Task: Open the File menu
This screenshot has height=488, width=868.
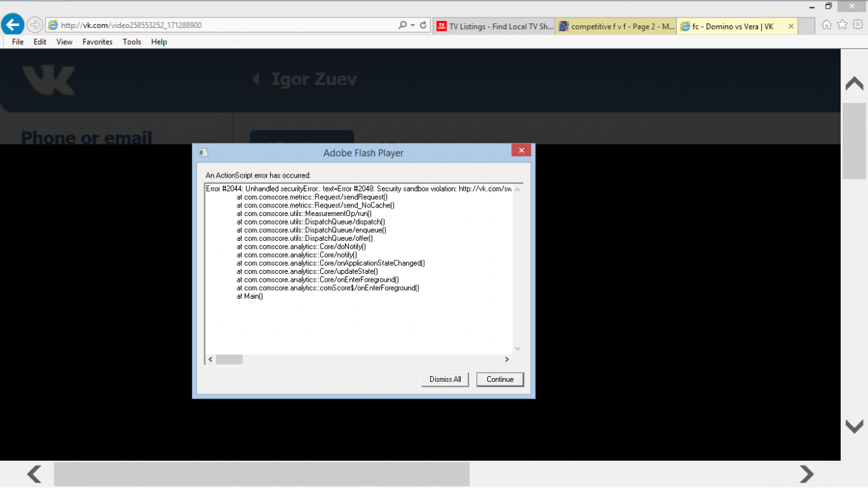Action: [x=18, y=42]
